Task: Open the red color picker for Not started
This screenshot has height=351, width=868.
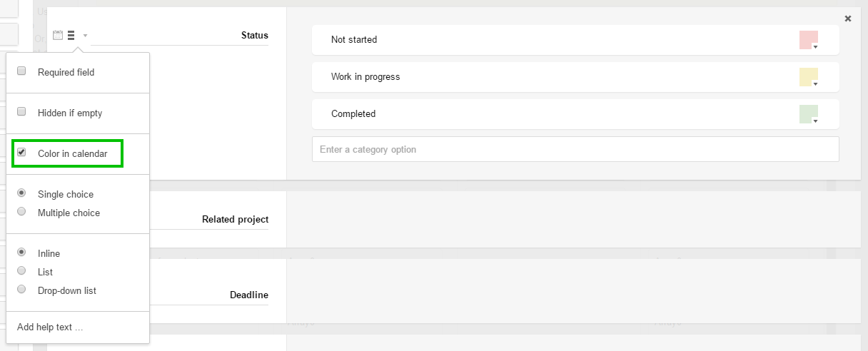Action: click(809, 40)
